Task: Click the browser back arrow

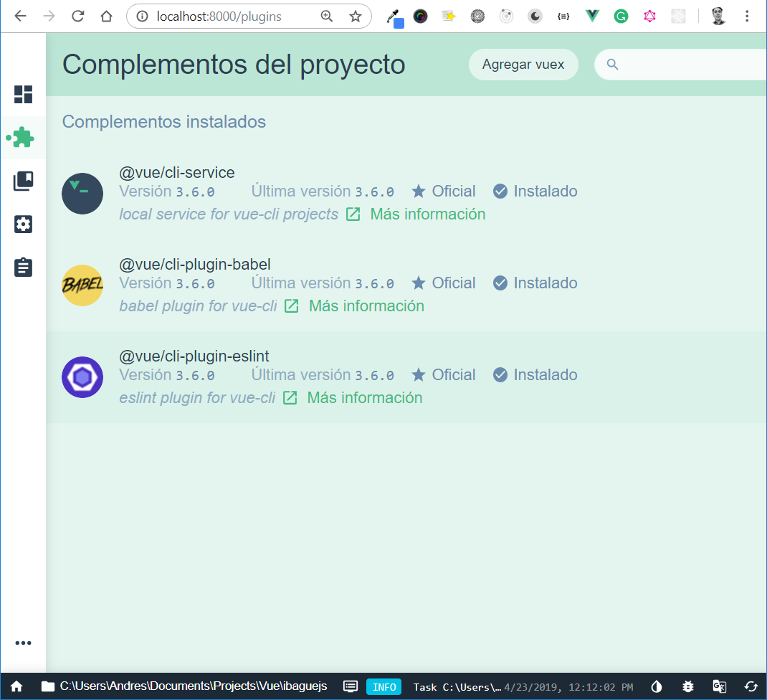Action: click(20, 16)
